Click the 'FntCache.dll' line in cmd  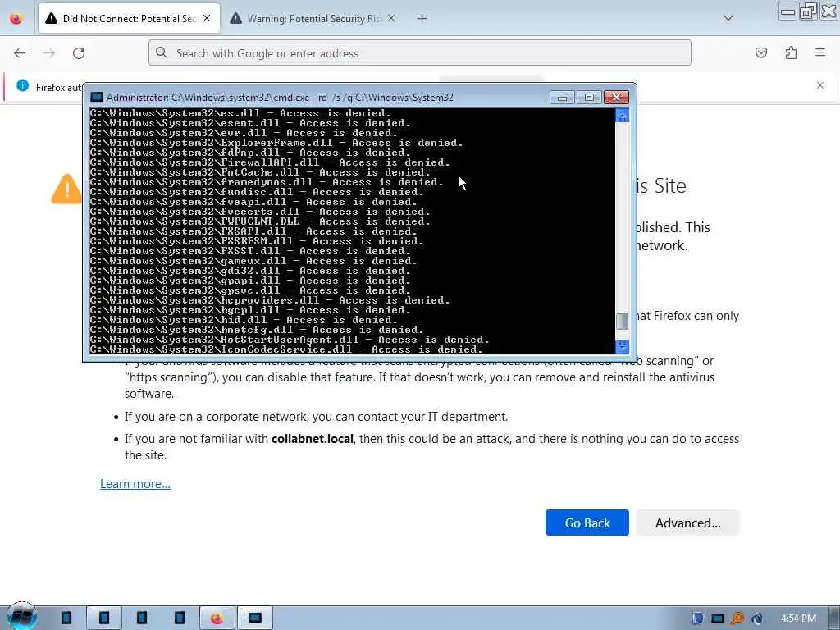click(260, 172)
